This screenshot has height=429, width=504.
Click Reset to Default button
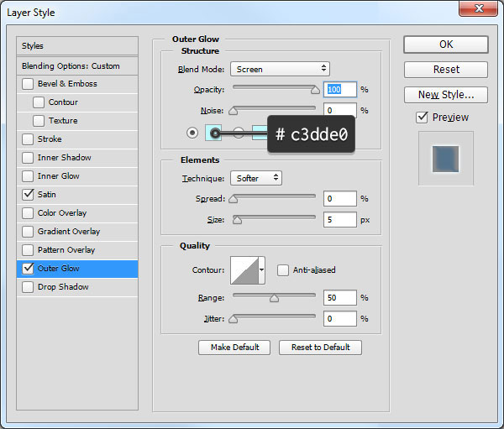[x=321, y=348]
